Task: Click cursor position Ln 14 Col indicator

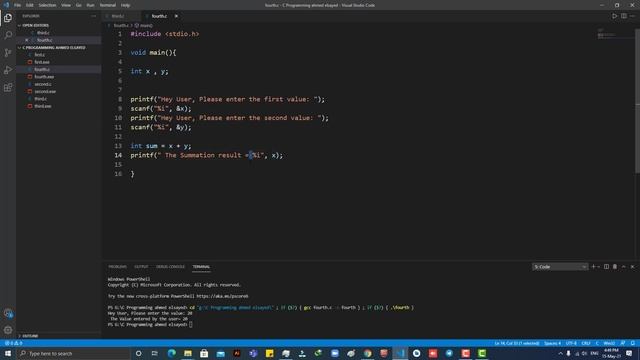Action: [516, 343]
